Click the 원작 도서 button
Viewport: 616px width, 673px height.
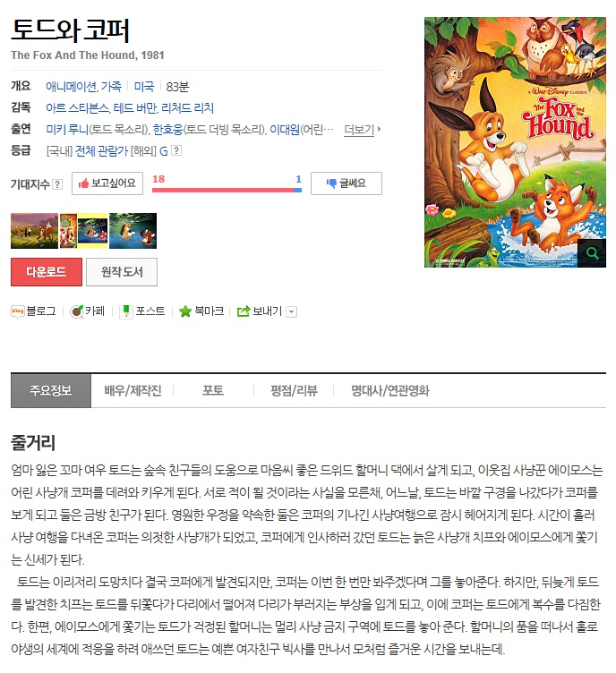coord(122,272)
